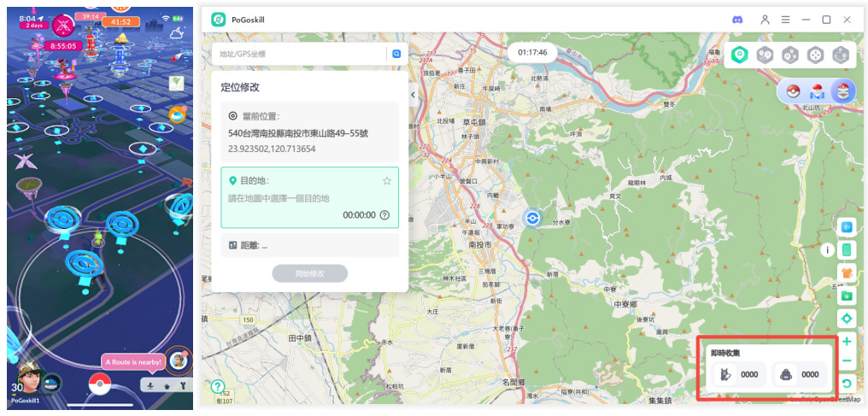Image resolution: width=868 pixels, height=416 pixels.
Task: Focus the 地址/GPS坐標 address input field
Action: coord(299,54)
